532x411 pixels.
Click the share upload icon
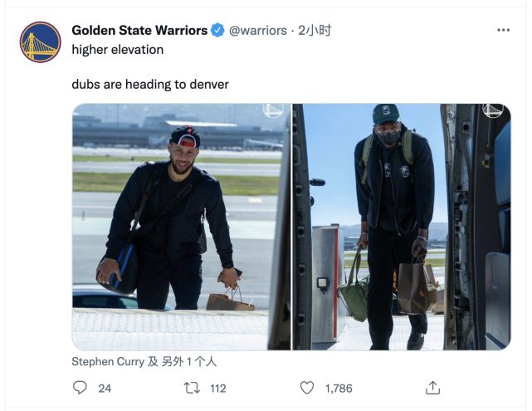pyautogui.click(x=432, y=388)
